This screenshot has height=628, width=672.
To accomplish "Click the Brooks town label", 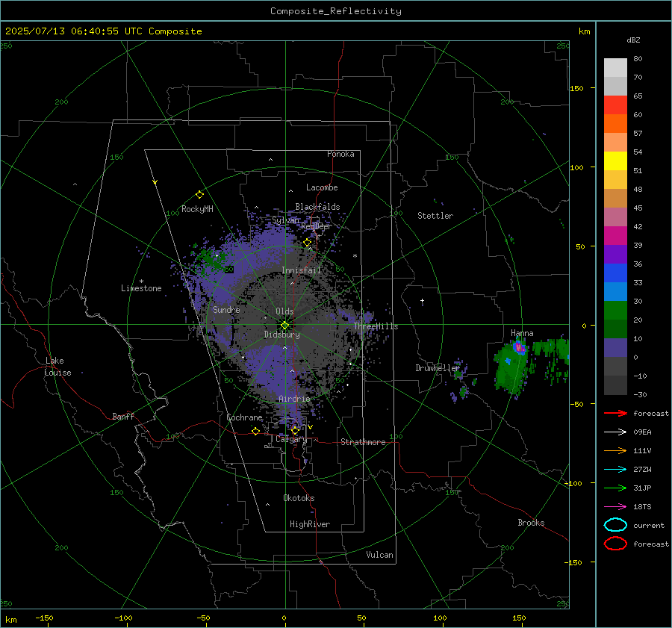I will coord(531,523).
